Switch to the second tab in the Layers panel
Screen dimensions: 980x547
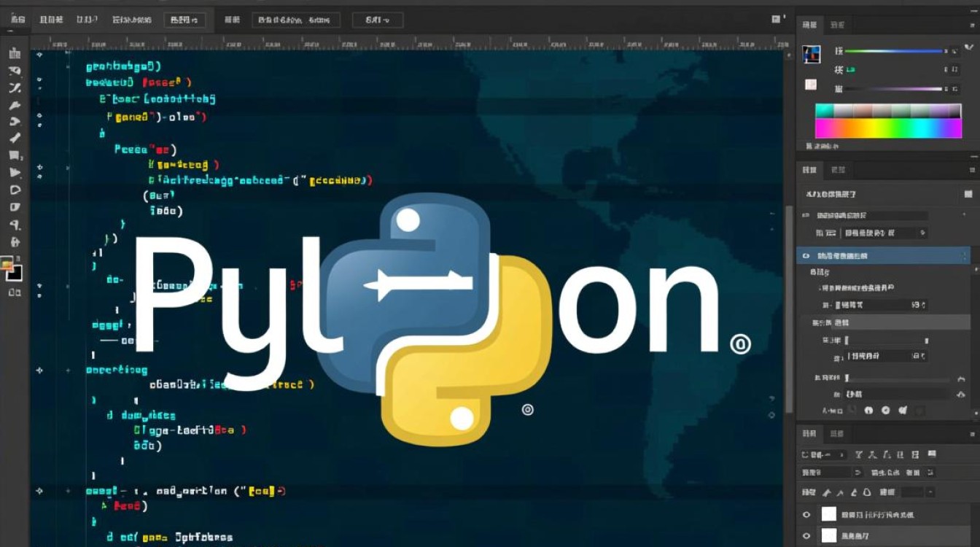coord(837,434)
